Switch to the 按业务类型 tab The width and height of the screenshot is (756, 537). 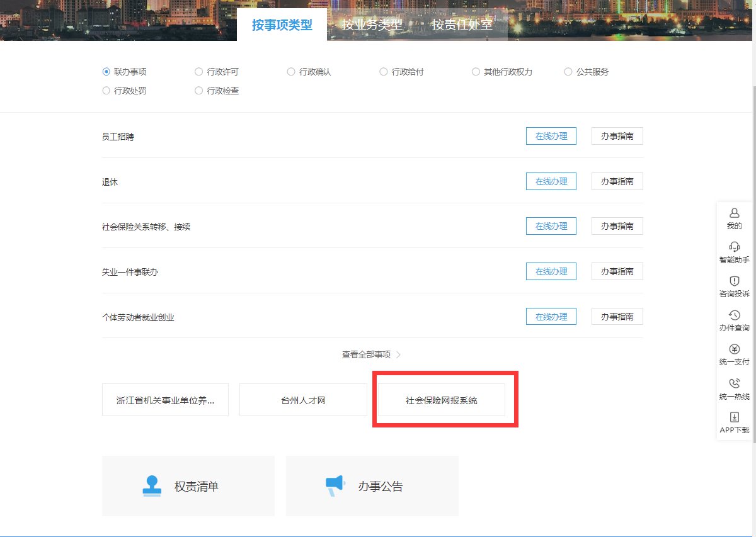click(372, 25)
